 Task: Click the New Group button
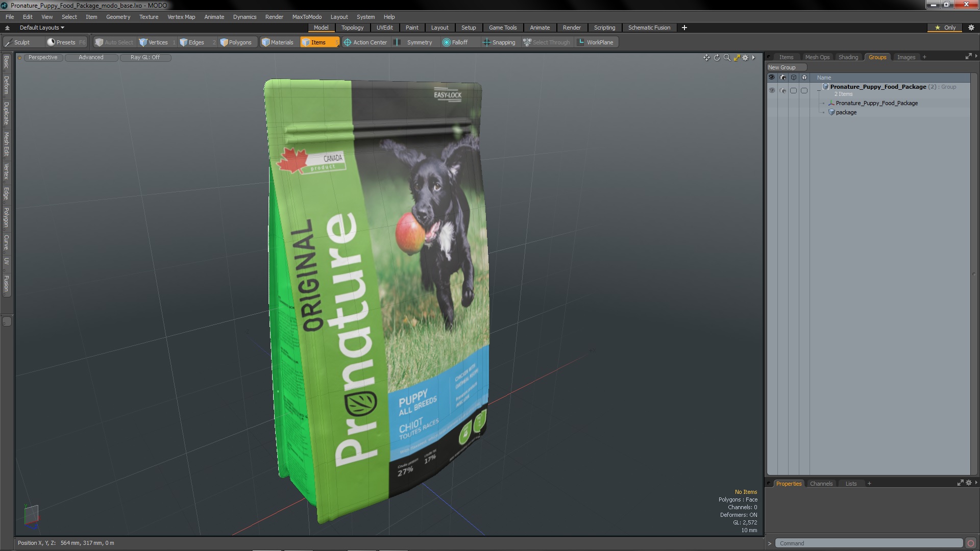point(787,67)
